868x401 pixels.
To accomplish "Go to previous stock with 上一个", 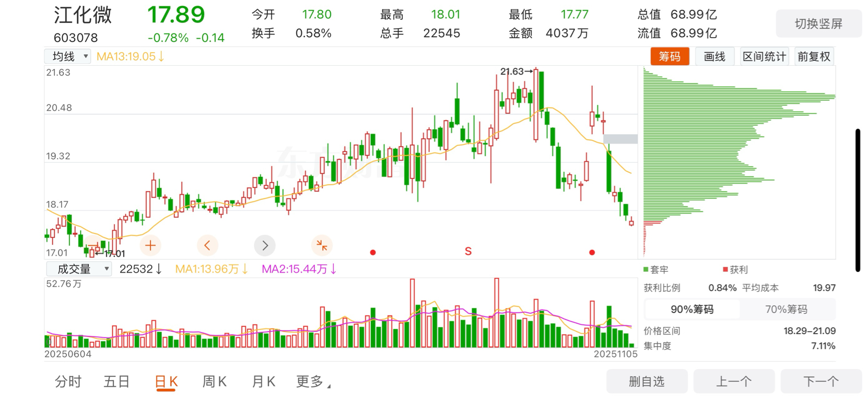I will [734, 381].
